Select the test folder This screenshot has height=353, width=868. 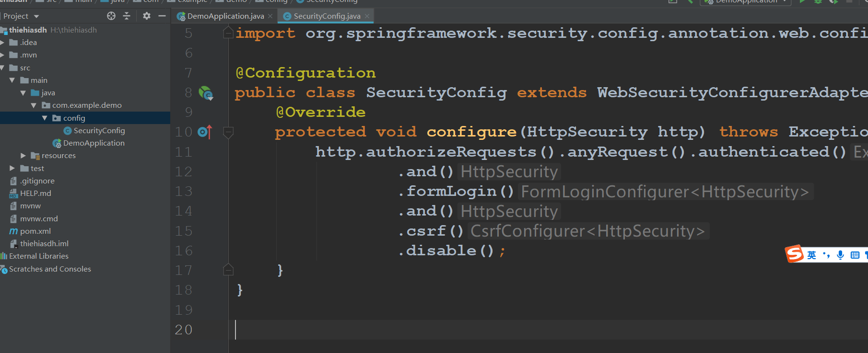(37, 168)
